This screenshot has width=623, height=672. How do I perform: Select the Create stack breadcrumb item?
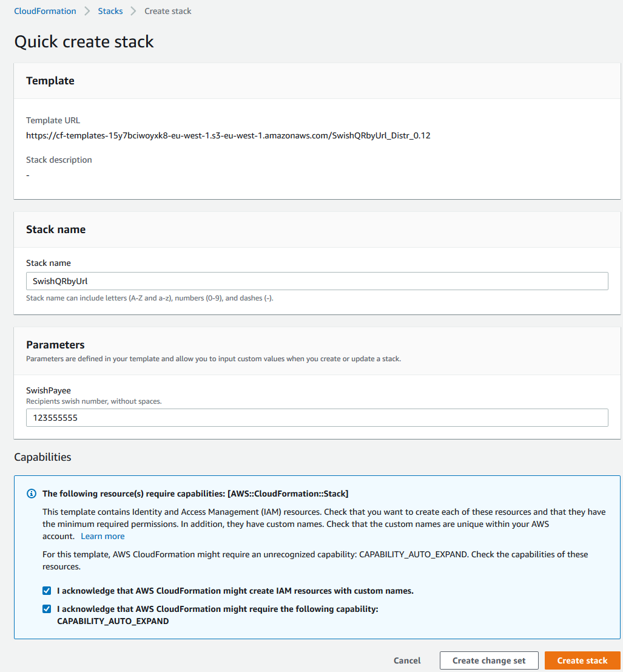click(x=168, y=11)
